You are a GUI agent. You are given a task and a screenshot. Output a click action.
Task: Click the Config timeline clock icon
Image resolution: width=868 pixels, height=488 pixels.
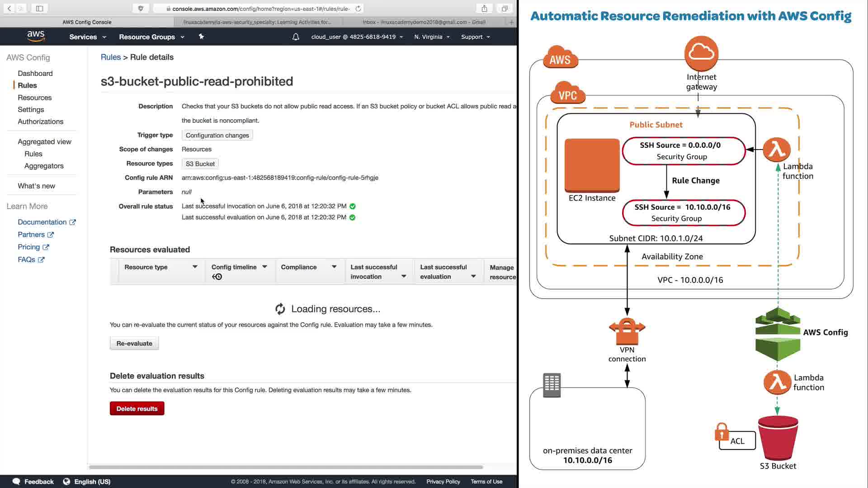[x=217, y=277]
